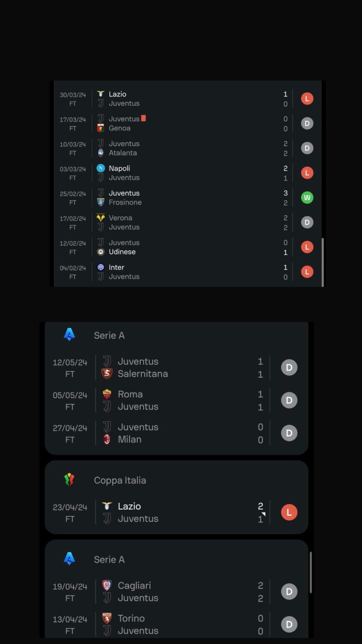Select the L badge for the Coppa Italia loss

tap(289, 512)
